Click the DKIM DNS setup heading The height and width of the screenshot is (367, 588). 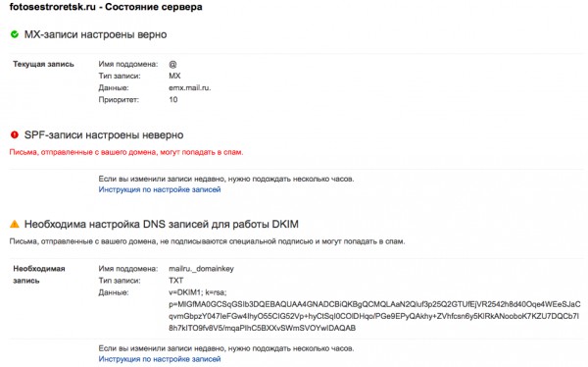point(162,225)
